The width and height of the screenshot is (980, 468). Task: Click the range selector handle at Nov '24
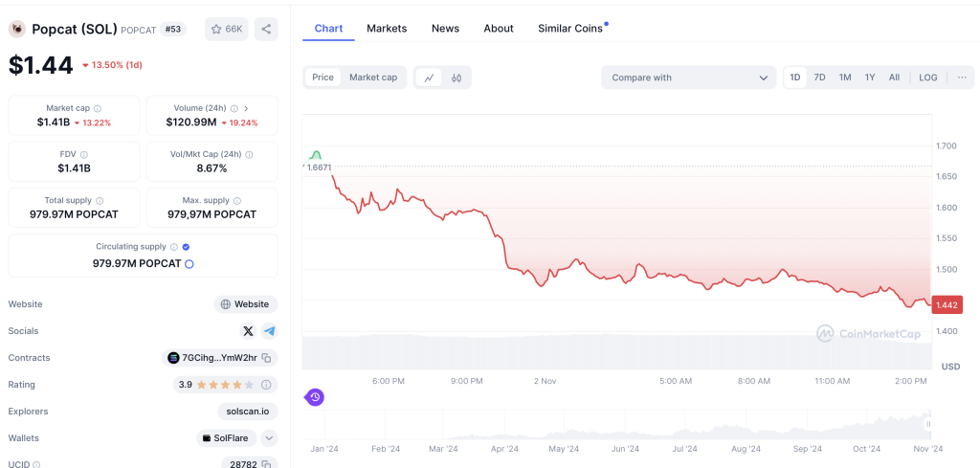(x=928, y=424)
